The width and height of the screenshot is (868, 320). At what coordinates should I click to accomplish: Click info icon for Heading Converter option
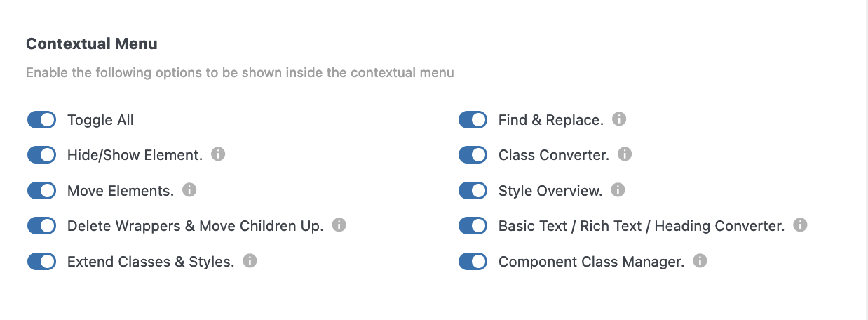point(800,225)
